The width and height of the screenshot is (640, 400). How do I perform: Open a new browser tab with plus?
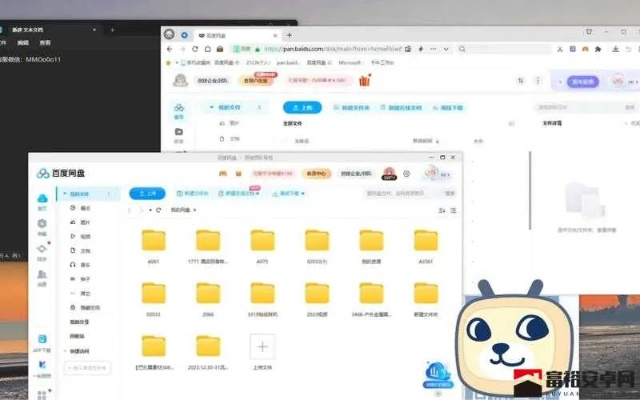(289, 36)
